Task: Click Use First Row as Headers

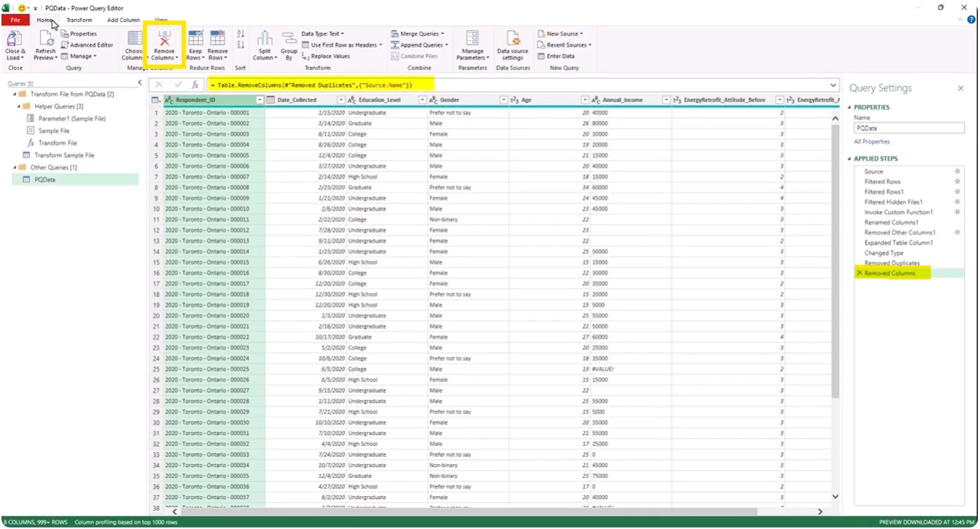Action: [x=340, y=45]
